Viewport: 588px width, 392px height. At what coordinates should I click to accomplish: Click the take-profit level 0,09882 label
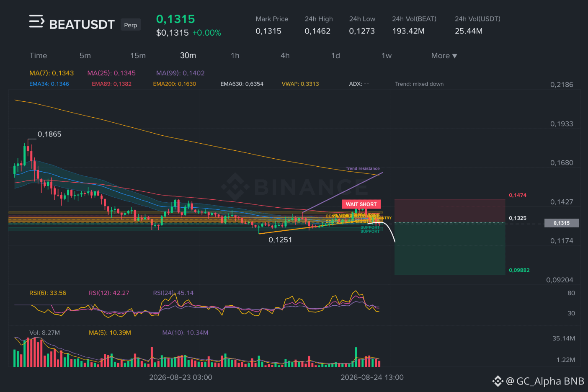(x=519, y=270)
